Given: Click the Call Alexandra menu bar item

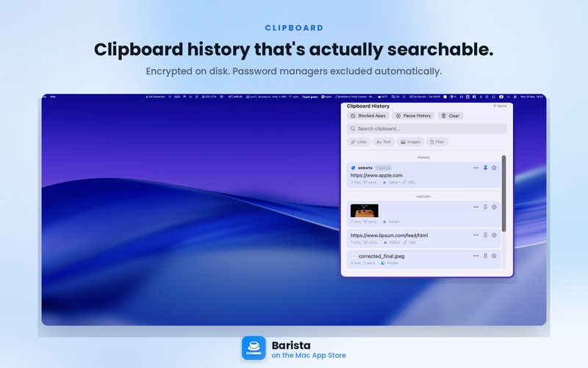Looking at the screenshot, I should pyautogui.click(x=155, y=97).
